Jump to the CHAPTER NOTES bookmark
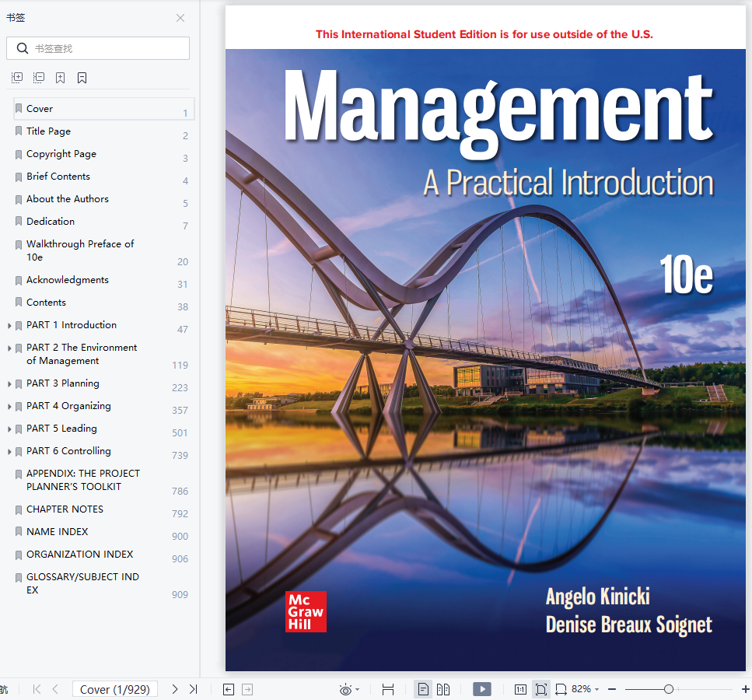Image resolution: width=752 pixels, height=700 pixels. 65,509
